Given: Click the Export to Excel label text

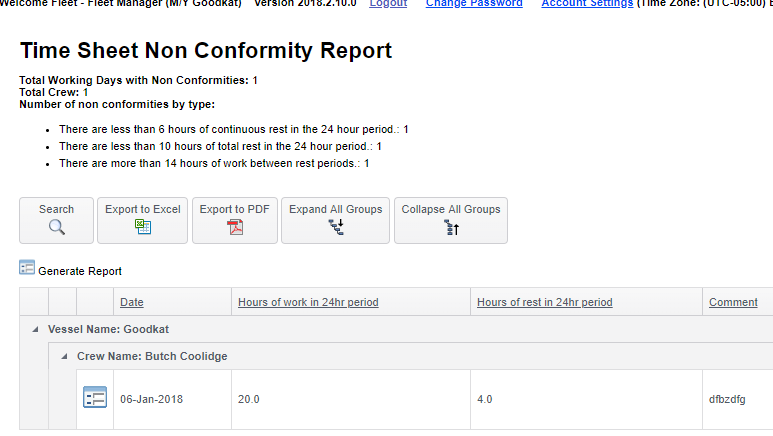Looking at the screenshot, I should pyautogui.click(x=143, y=209).
